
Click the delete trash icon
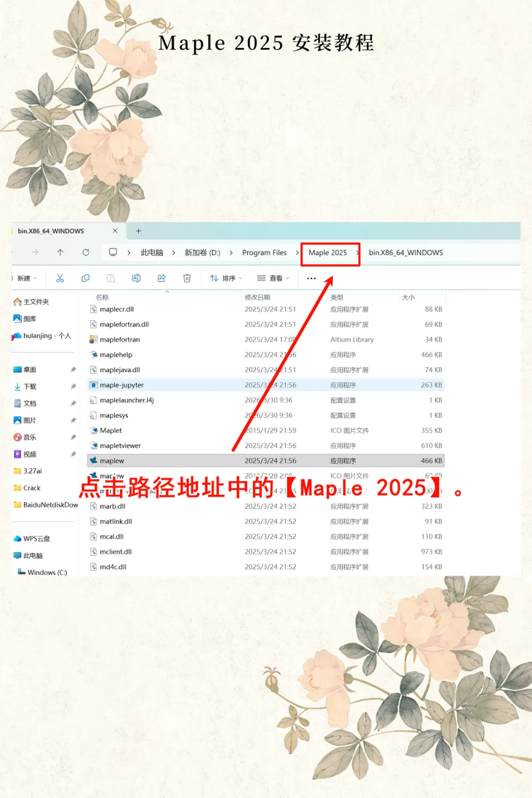click(x=187, y=278)
